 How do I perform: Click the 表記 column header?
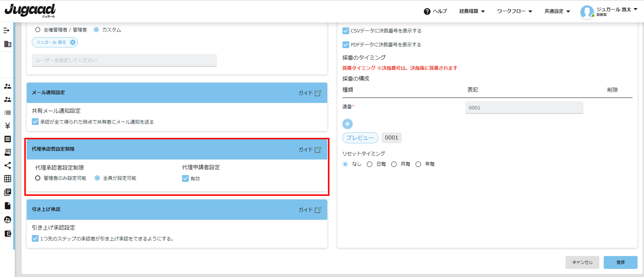pyautogui.click(x=473, y=90)
